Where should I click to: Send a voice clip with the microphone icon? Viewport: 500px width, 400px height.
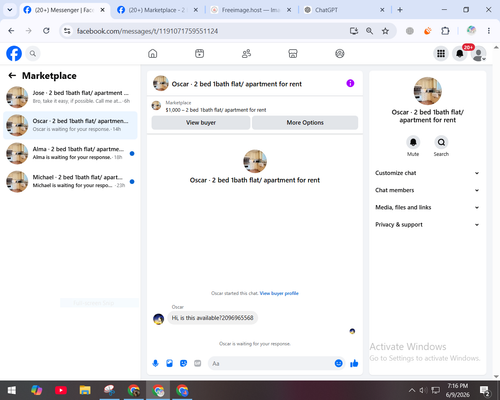155,363
